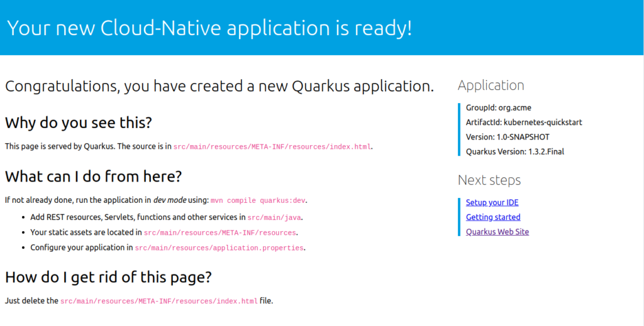This screenshot has height=326, width=644.
Task: Click the 'Your new Cloud-Native application is ready!' banner title
Action: 209,28
